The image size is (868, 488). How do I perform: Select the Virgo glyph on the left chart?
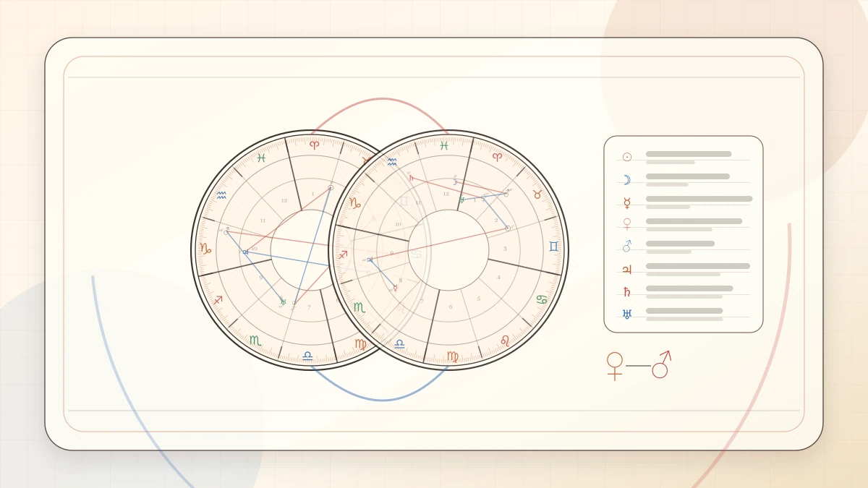coord(360,344)
